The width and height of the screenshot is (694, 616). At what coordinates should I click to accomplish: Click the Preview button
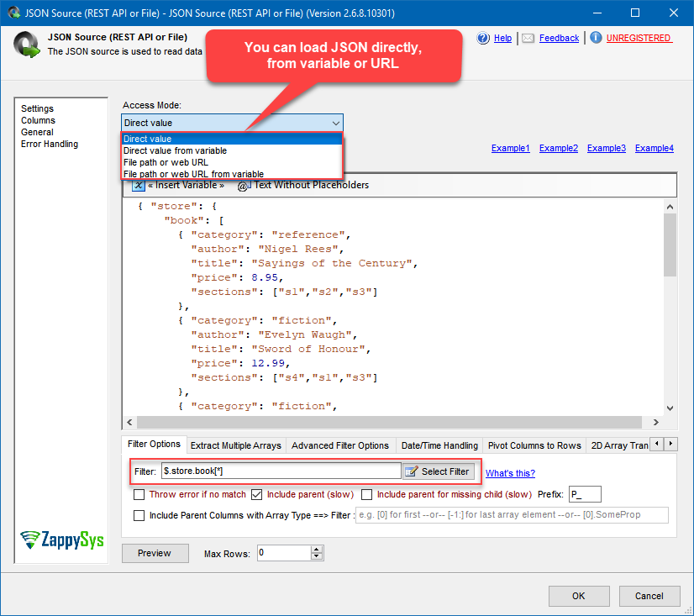point(155,553)
